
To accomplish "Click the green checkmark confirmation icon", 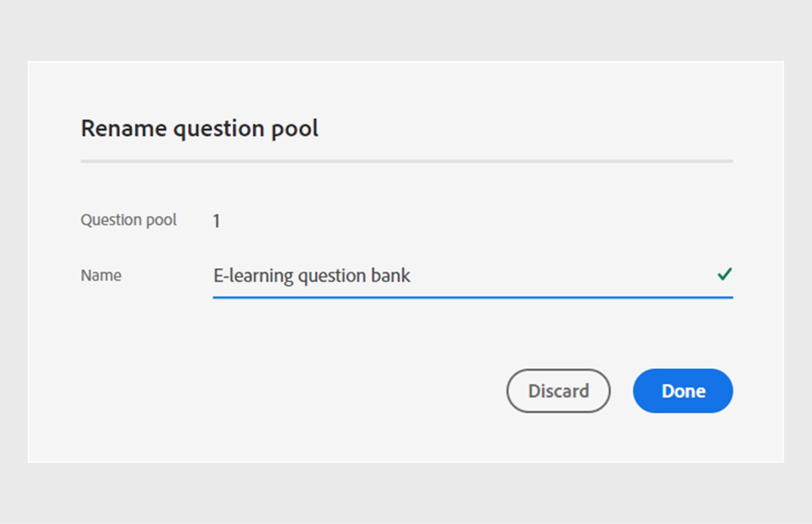I will (x=725, y=274).
